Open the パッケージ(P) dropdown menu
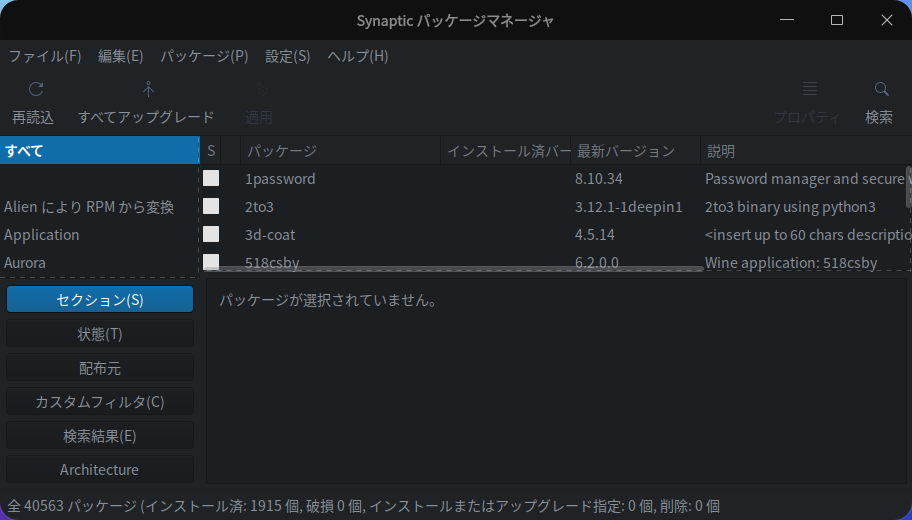 coord(204,56)
